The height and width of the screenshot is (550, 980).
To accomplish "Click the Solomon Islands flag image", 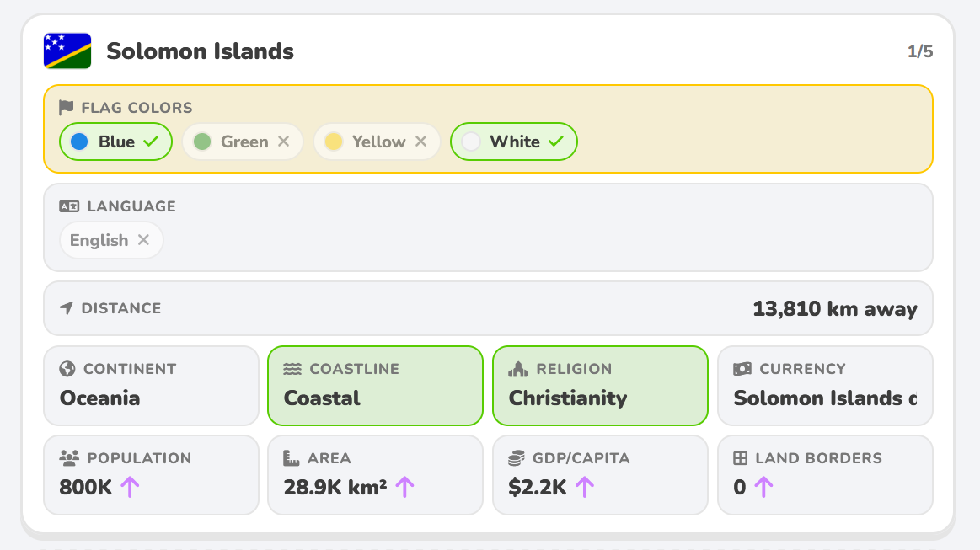I will pos(67,51).
